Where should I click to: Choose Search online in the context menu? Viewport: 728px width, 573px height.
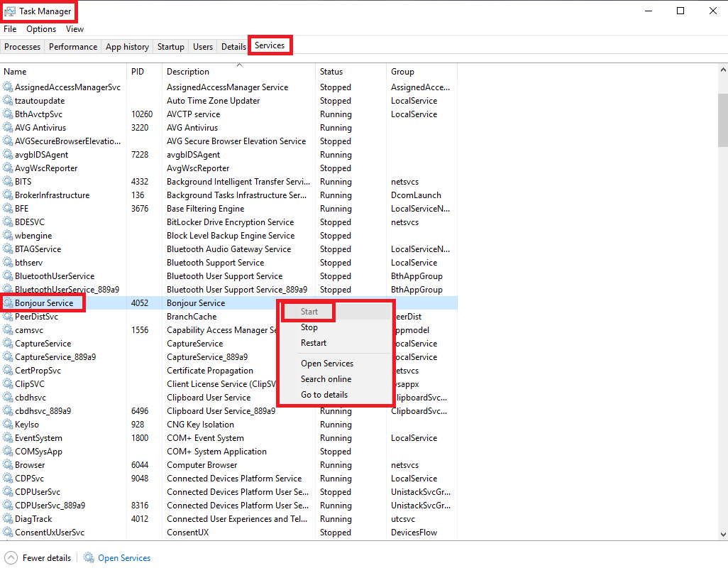(x=326, y=379)
